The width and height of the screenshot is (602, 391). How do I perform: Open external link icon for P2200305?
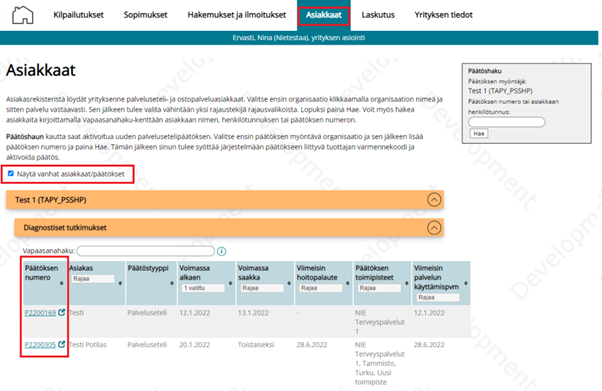[x=61, y=344]
